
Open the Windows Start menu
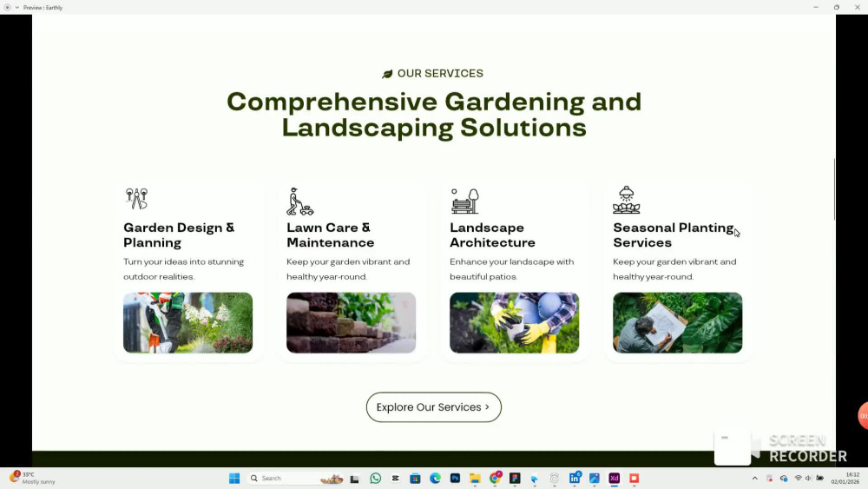[x=234, y=478]
